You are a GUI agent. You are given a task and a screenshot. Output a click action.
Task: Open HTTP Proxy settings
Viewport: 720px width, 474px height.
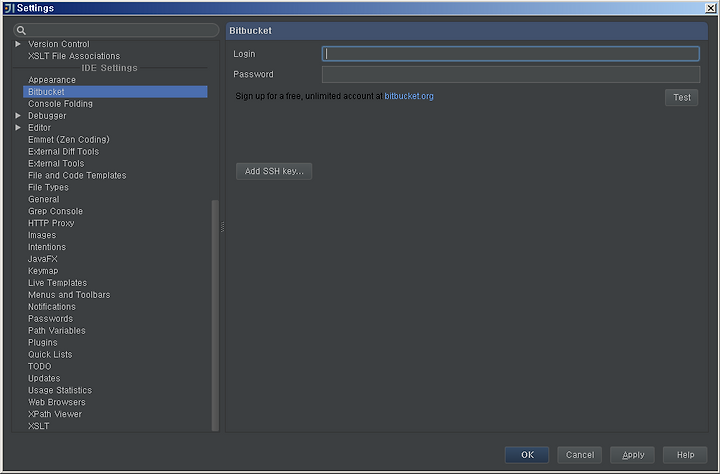51,223
